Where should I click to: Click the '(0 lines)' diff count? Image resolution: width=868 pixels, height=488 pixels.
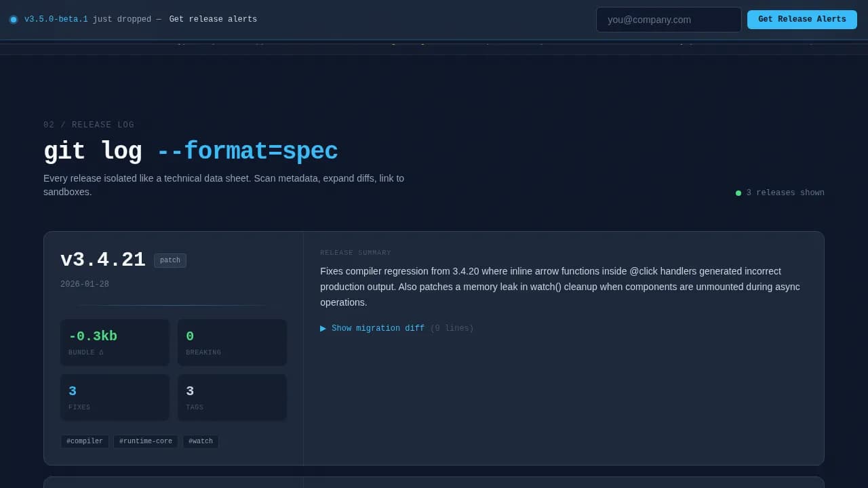coord(452,328)
